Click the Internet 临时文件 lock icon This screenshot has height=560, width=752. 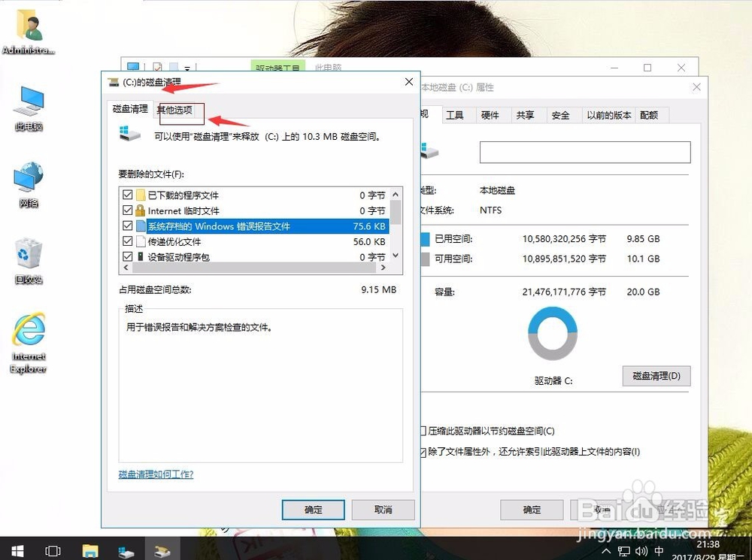(139, 210)
